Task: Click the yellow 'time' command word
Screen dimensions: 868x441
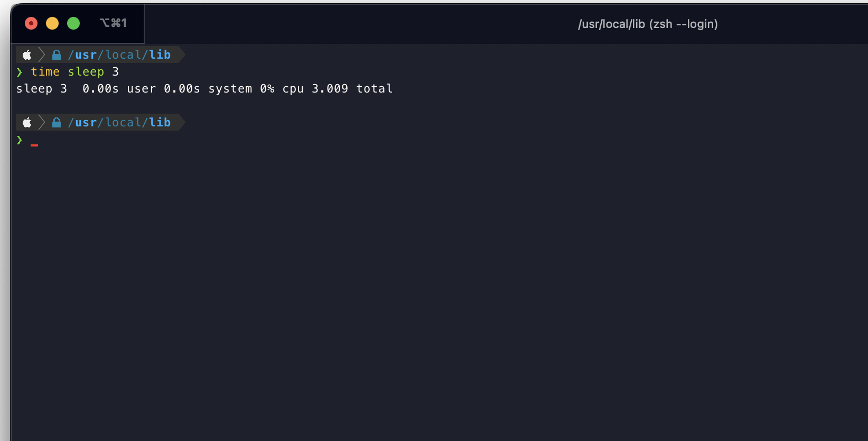Action: point(45,72)
